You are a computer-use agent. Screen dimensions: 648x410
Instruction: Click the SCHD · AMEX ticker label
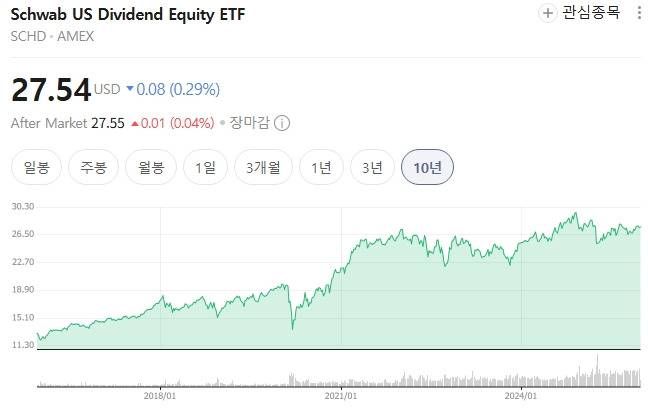pyautogui.click(x=52, y=36)
